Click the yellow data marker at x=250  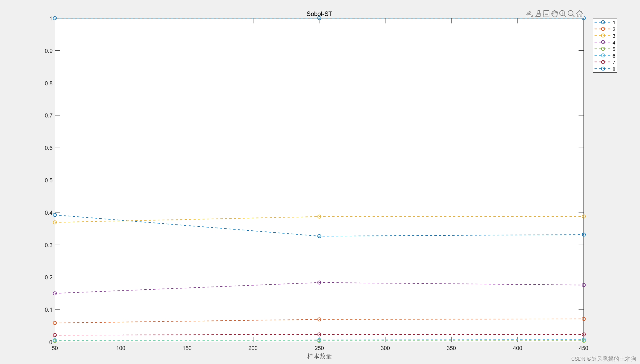coord(319,217)
